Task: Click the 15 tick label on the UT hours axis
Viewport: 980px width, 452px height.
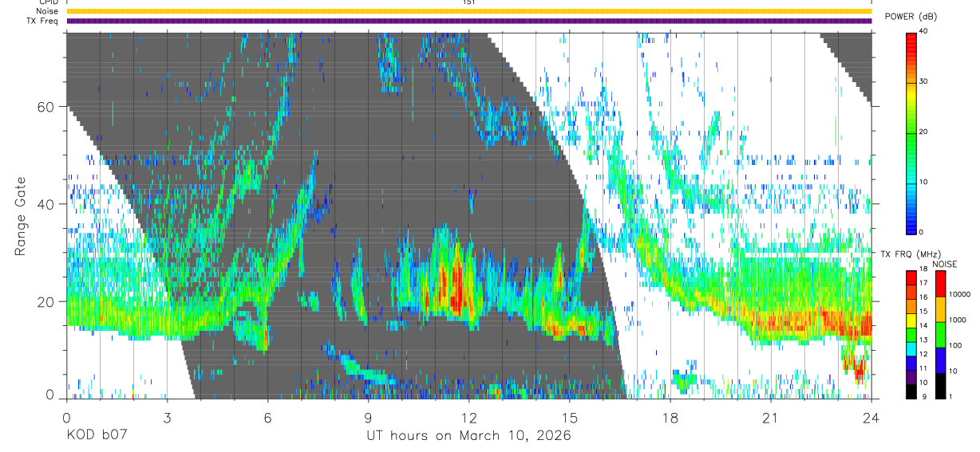Action: [x=570, y=417]
